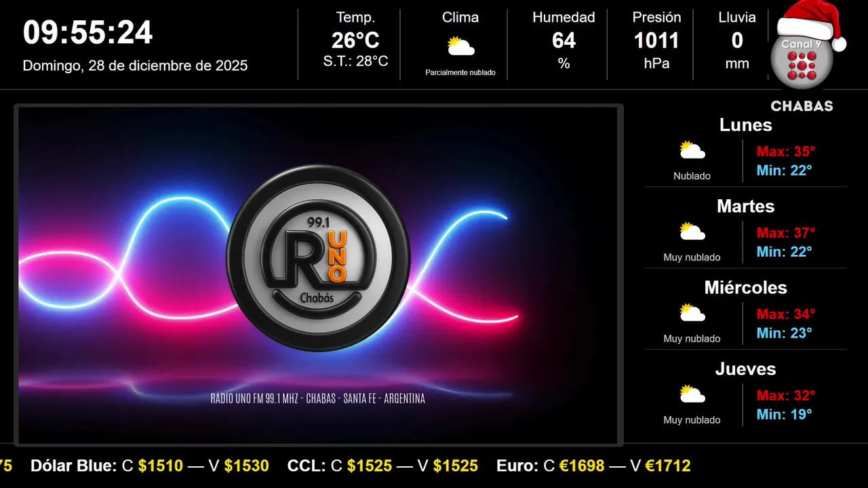Click the Humedad value 64
This screenshot has width=868, height=488.
coord(564,41)
